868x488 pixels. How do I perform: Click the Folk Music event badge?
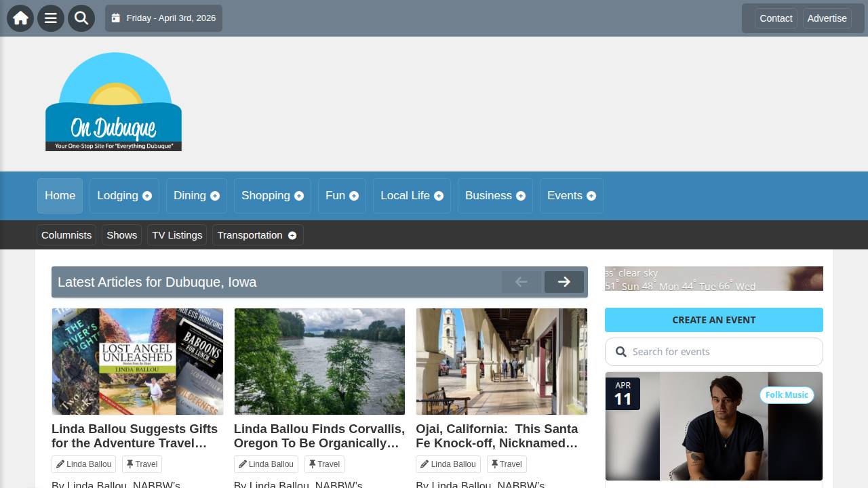pos(787,395)
